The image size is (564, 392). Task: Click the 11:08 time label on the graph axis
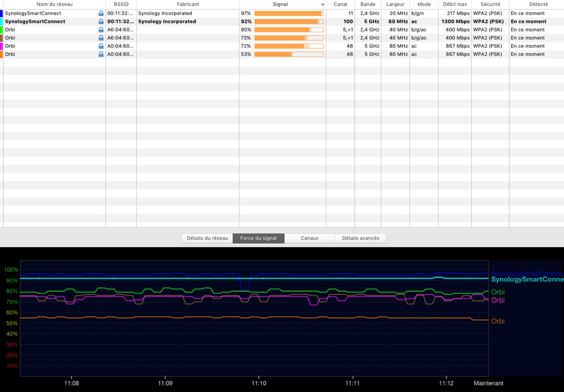pos(71,383)
